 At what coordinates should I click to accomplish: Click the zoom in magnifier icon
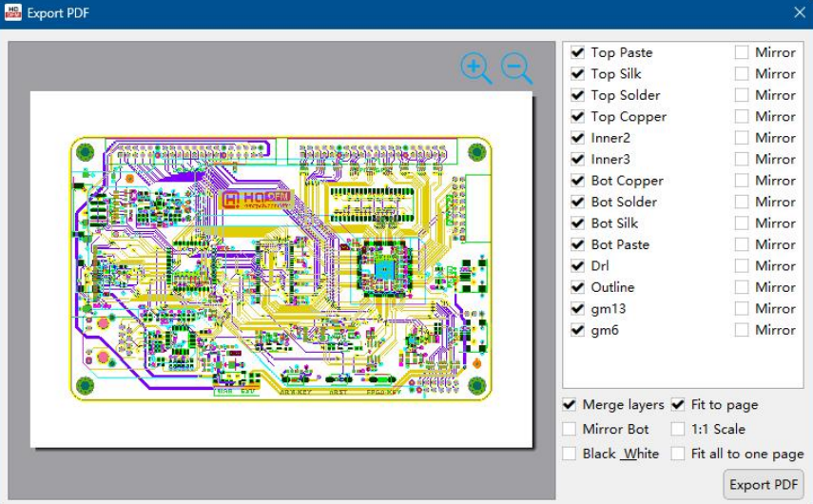pos(475,68)
